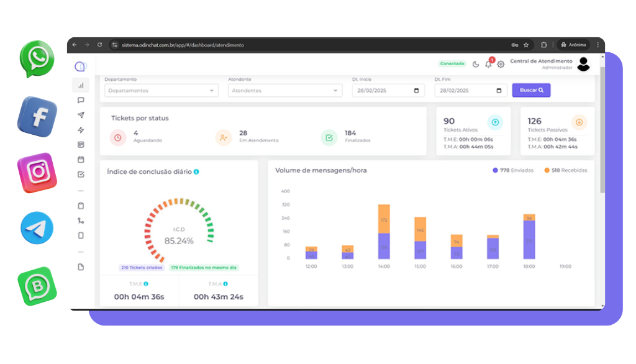This screenshot has width=636, height=364.
Task: Toggle the Recebidas series in chart legend
Action: [x=566, y=170]
